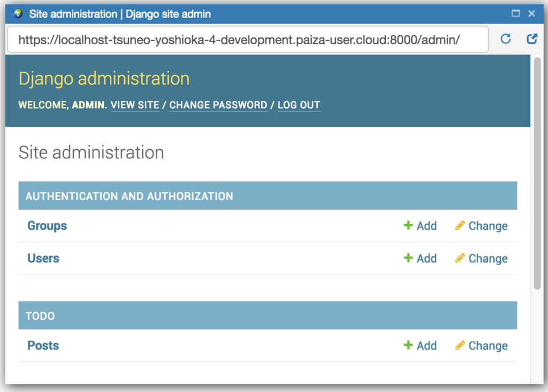Click the globe favicon in title bar
This screenshot has height=392, width=548.
(x=18, y=13)
